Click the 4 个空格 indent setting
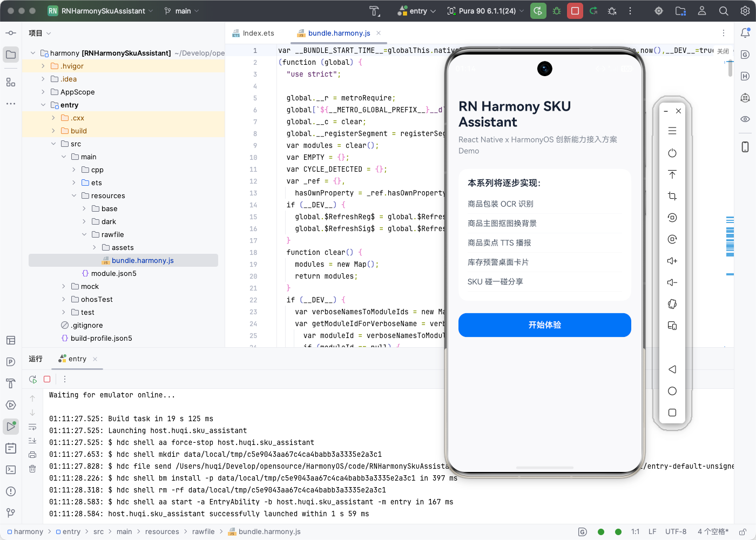756x540 pixels. (x=713, y=531)
